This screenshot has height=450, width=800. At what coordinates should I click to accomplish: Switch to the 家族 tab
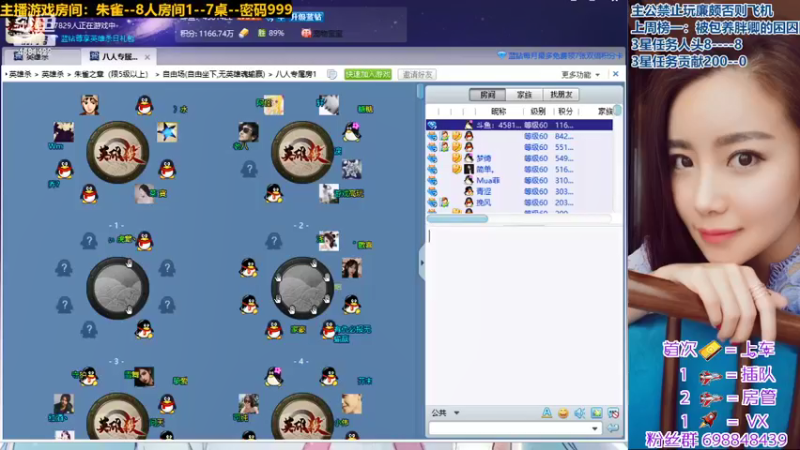tap(524, 94)
